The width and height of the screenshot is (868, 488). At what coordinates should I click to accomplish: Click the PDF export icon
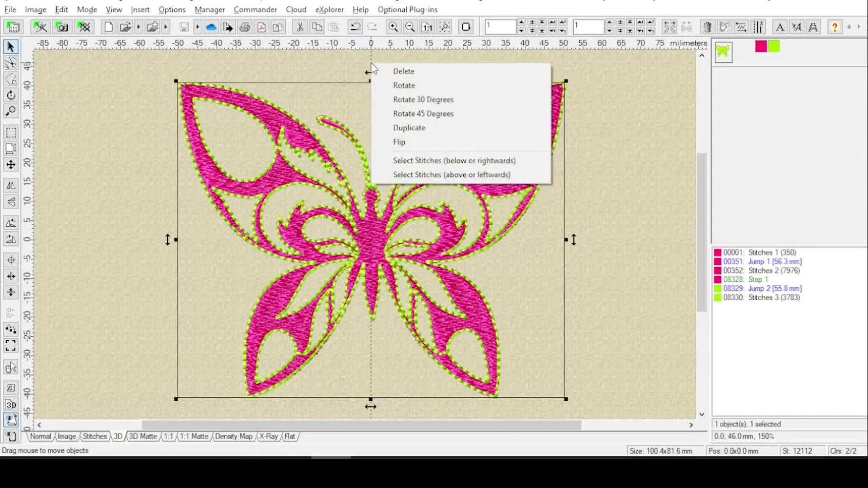[x=261, y=27]
